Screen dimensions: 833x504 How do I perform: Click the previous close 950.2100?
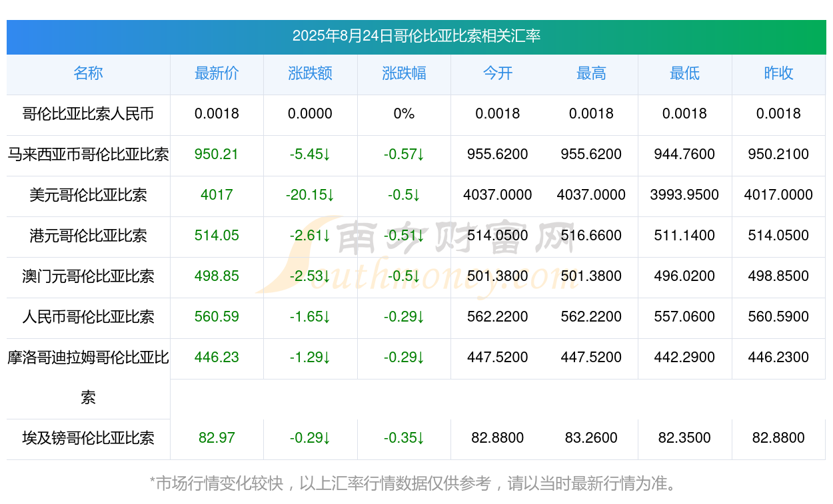click(x=778, y=154)
